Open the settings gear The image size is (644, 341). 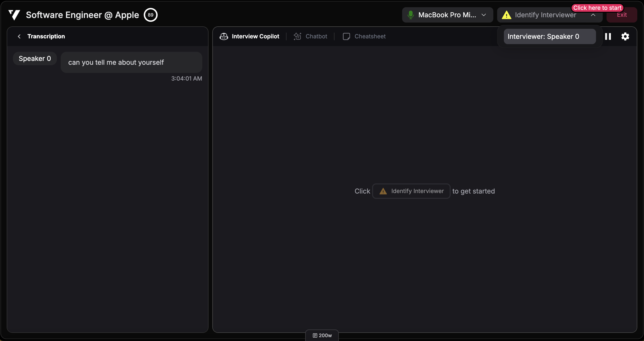625,36
